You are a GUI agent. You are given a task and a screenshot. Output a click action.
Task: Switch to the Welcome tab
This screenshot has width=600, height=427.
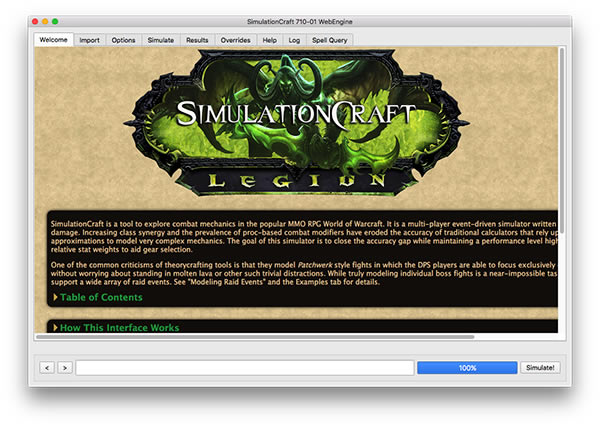click(53, 40)
